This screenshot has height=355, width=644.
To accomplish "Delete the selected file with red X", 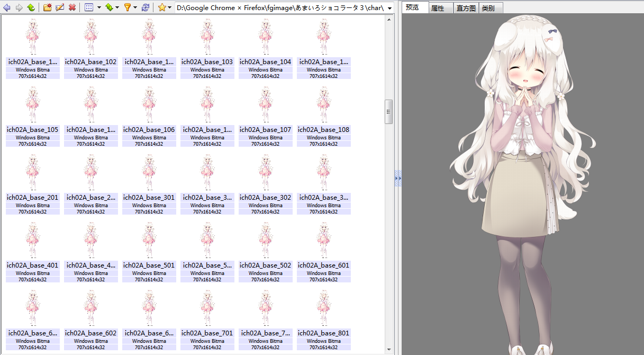I will click(72, 7).
